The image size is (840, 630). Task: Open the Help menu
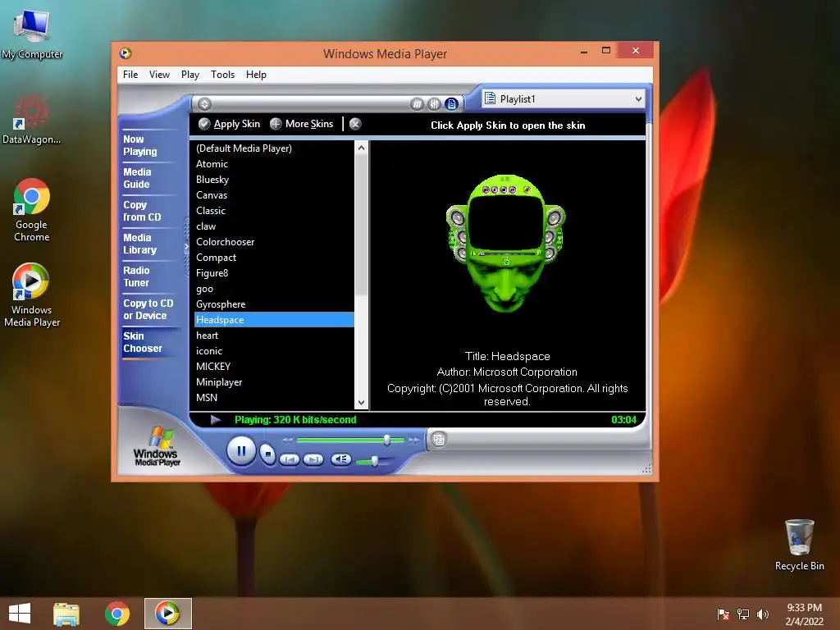[256, 75]
